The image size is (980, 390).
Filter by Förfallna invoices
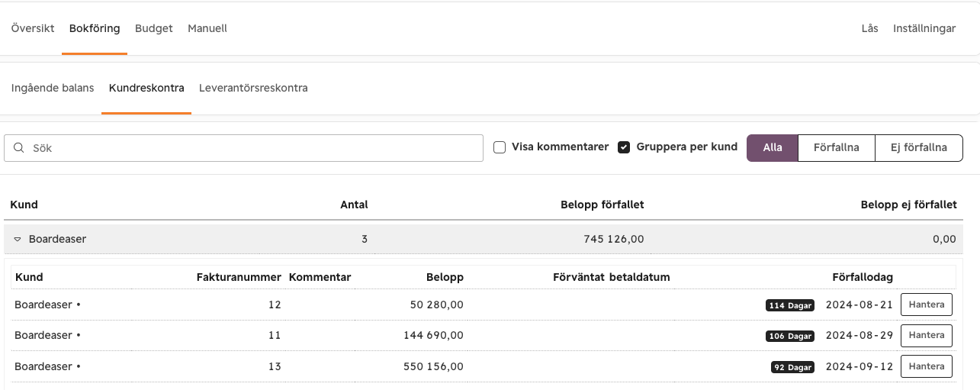pos(837,148)
